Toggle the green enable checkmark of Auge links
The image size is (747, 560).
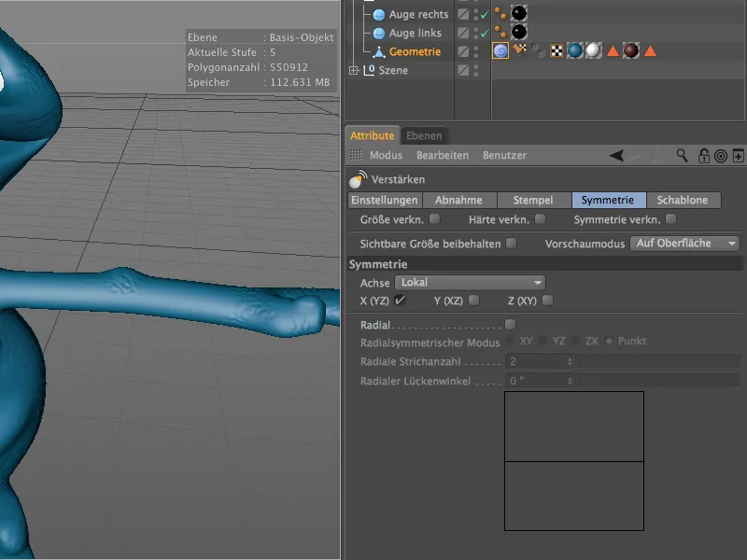pos(485,34)
